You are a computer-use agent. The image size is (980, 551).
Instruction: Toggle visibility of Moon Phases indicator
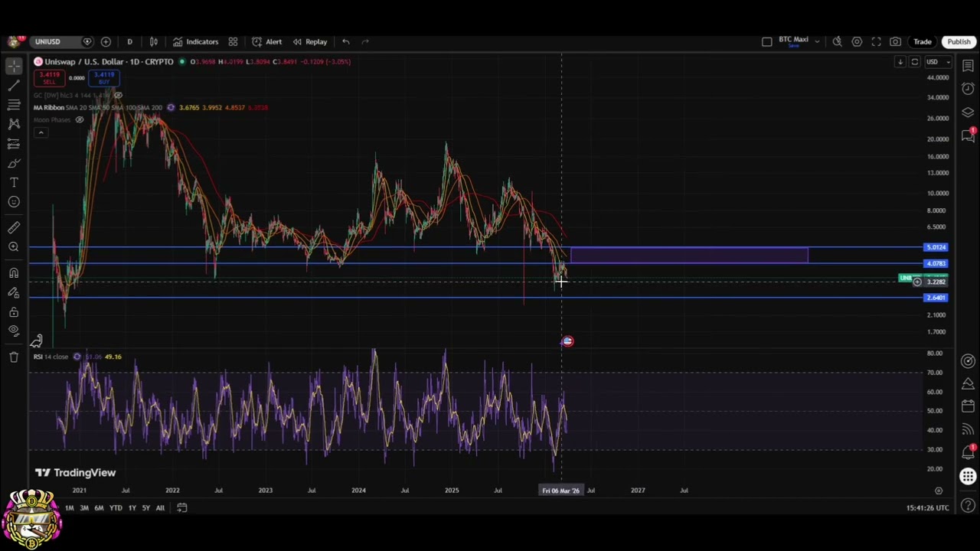point(79,119)
